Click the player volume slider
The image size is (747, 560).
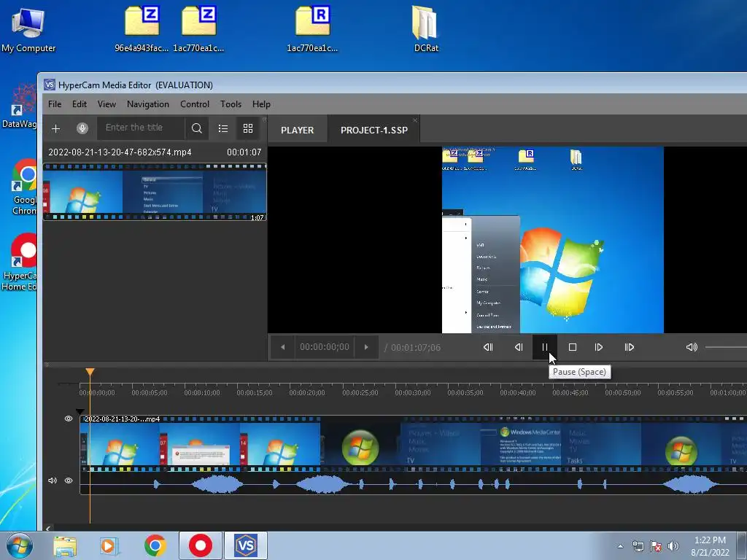click(726, 347)
